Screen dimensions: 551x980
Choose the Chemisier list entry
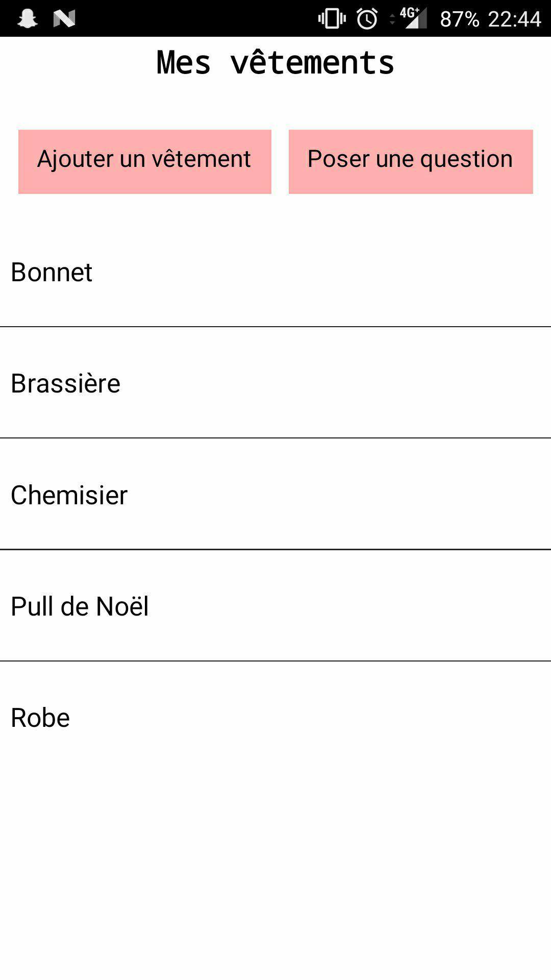(275, 494)
